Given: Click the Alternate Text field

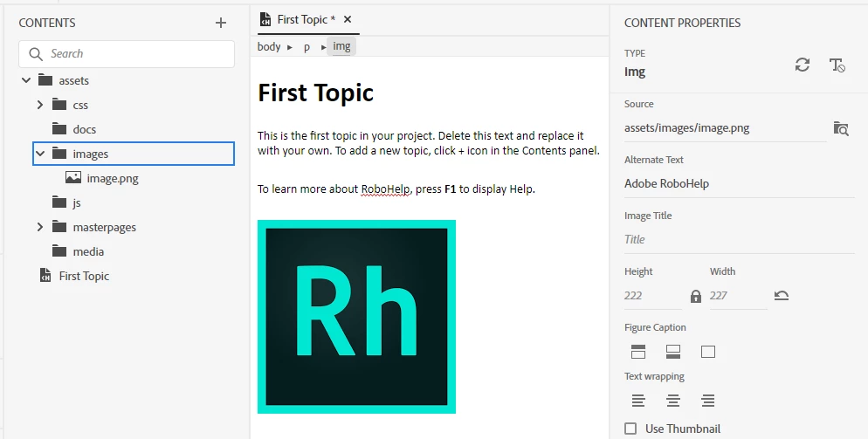Looking at the screenshot, I should point(740,183).
